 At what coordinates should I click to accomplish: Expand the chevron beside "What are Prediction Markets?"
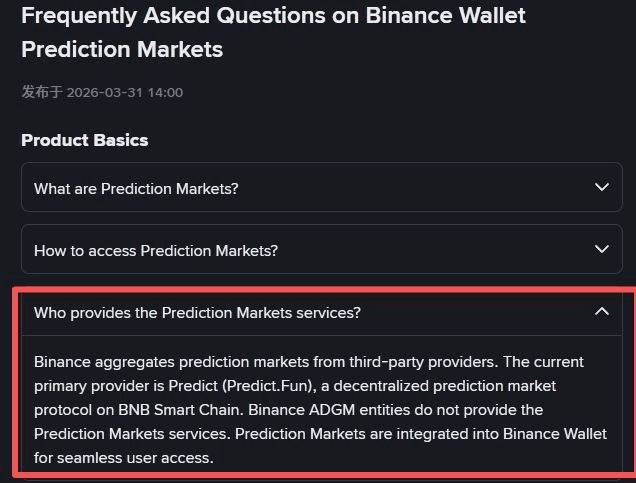(x=601, y=187)
